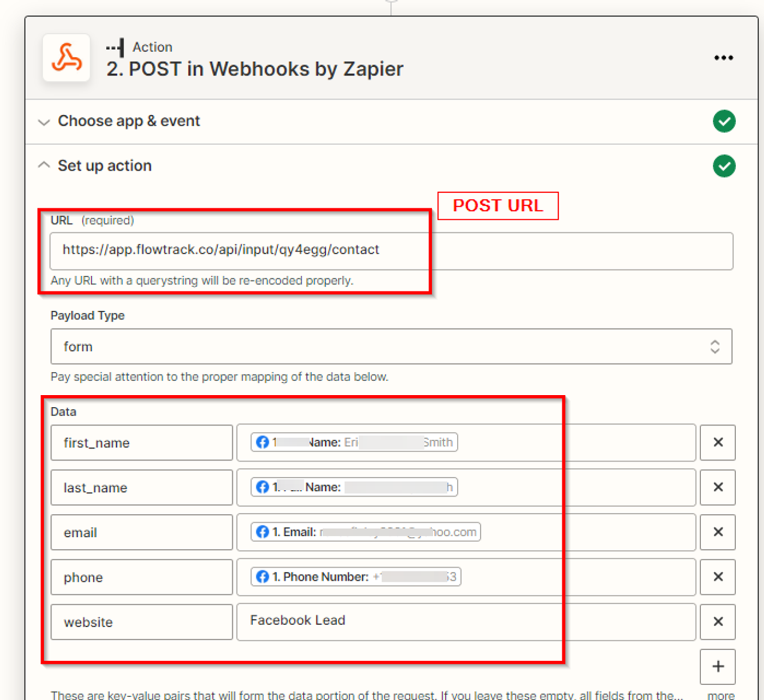Delete the phone data row
This screenshot has width=764, height=700.
[x=718, y=577]
